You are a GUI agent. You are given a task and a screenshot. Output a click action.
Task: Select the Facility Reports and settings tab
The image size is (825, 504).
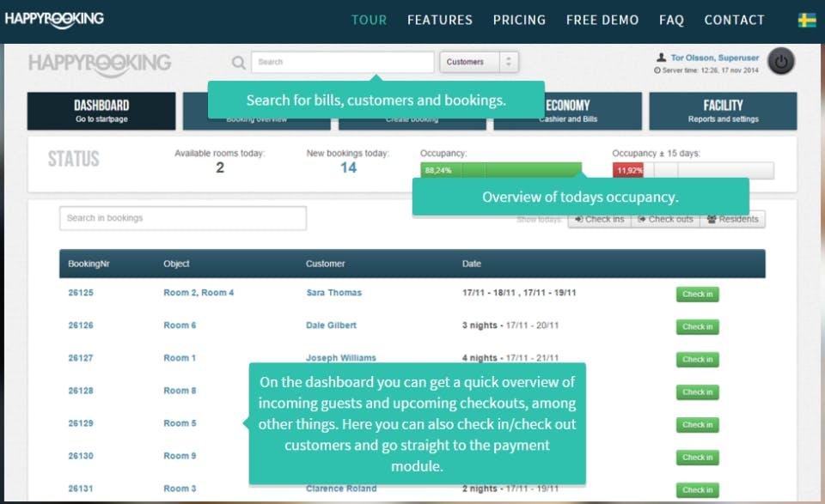(723, 111)
